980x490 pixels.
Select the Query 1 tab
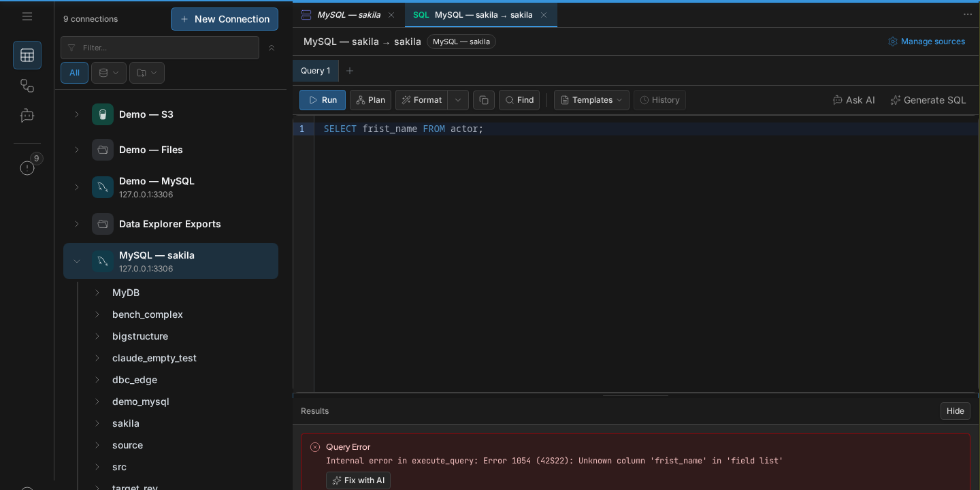tap(316, 71)
